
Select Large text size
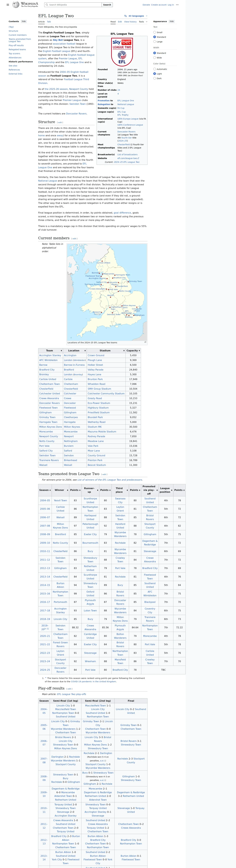[x=155, y=42]
